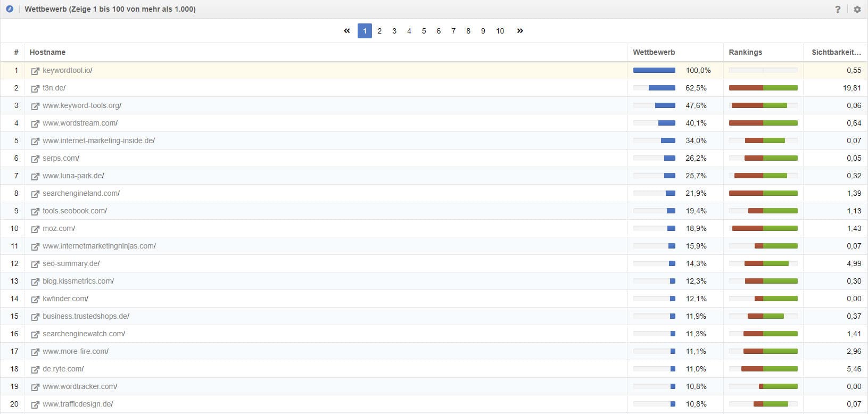Go to previous pages with double-left arrow
Viewport: 868px width, 414px height.
click(347, 31)
